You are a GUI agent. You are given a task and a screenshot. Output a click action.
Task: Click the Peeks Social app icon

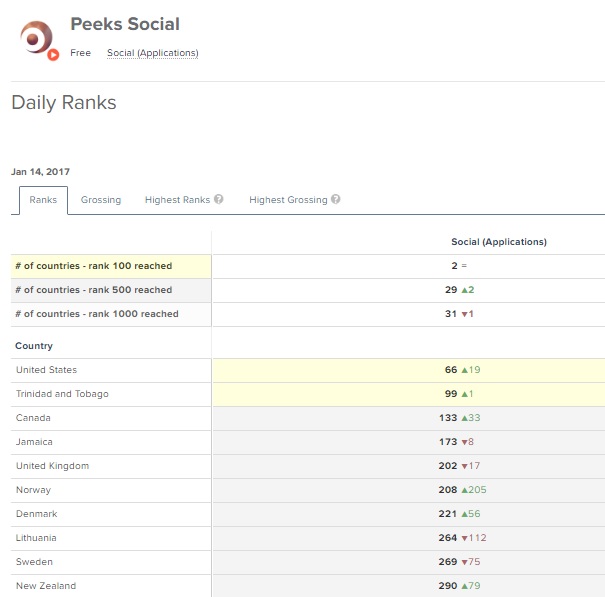[39, 40]
